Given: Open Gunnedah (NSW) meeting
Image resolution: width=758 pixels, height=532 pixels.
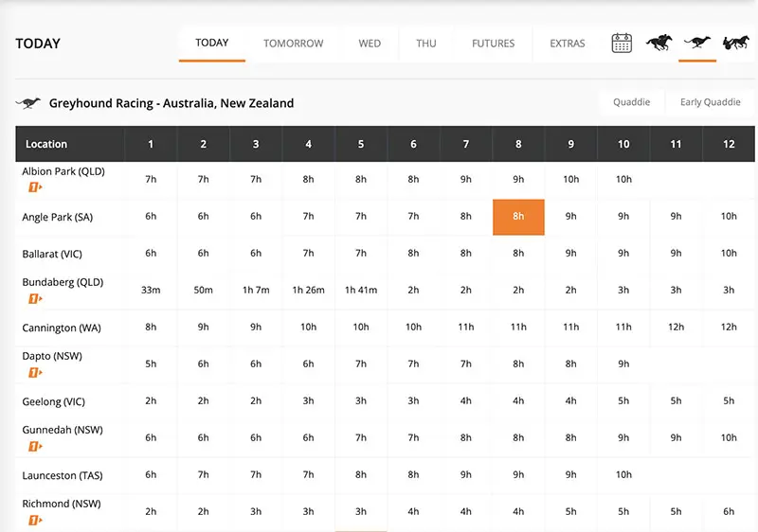Looking at the screenshot, I should (63, 430).
